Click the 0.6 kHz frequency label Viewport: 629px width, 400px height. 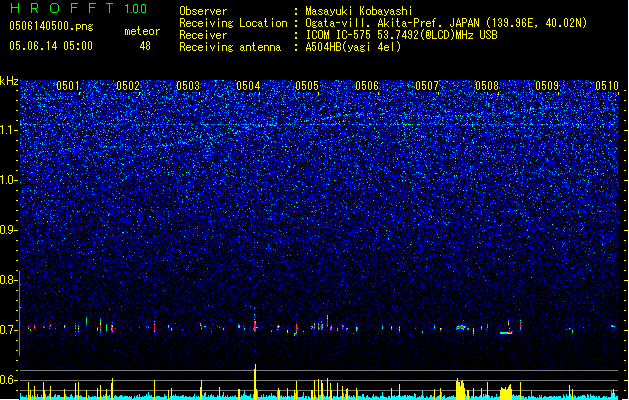point(9,380)
